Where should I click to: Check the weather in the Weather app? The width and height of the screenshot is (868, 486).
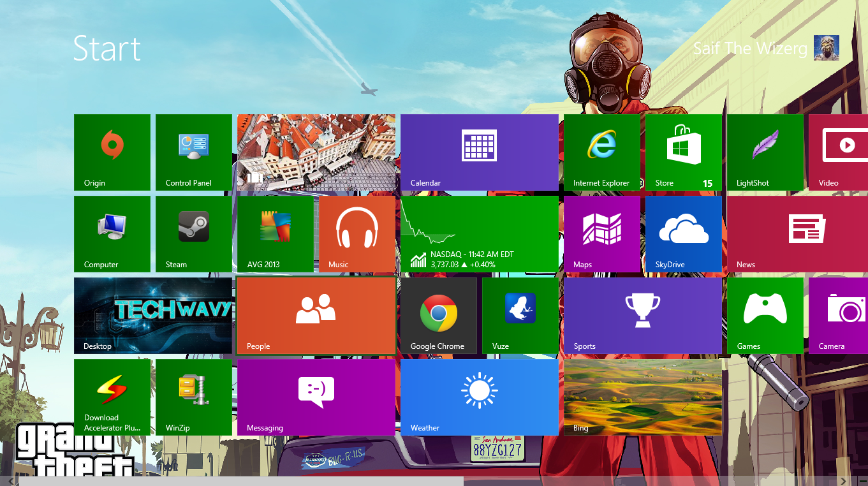pyautogui.click(x=479, y=397)
